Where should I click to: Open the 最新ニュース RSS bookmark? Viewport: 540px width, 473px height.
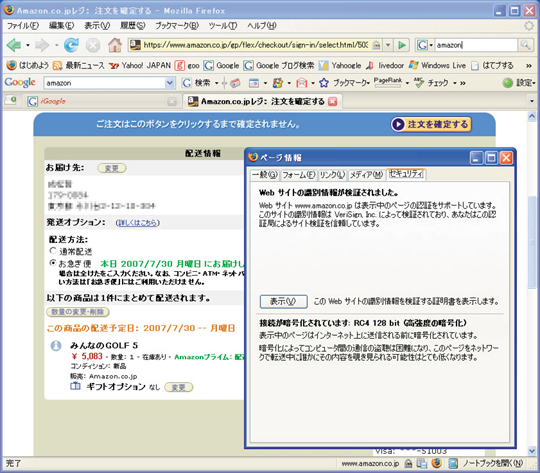78,65
